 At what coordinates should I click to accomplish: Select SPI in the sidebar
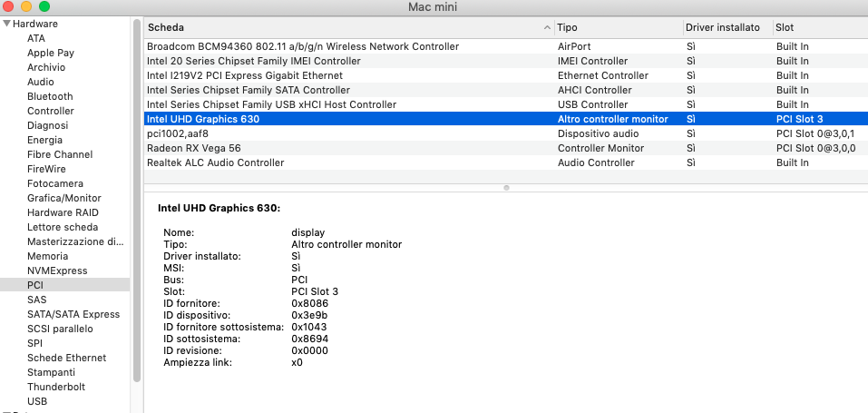(x=34, y=343)
